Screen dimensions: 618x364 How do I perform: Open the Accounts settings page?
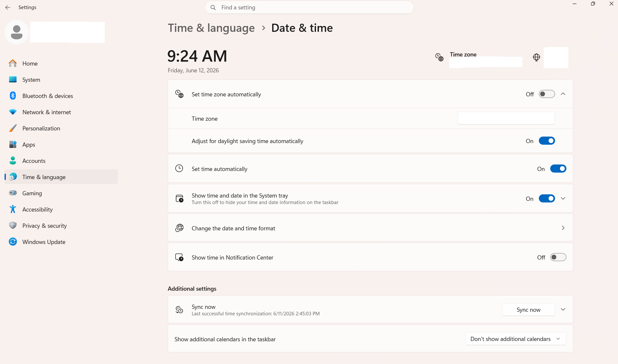[x=61, y=161]
